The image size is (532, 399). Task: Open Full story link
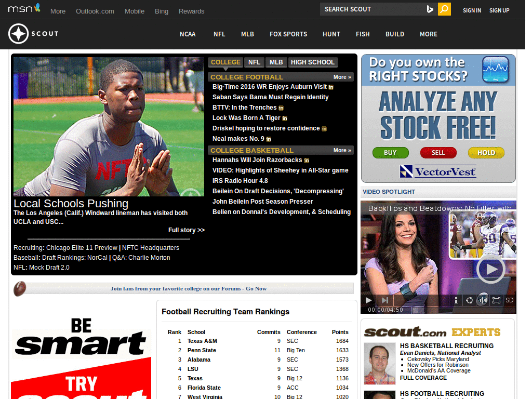tap(187, 230)
